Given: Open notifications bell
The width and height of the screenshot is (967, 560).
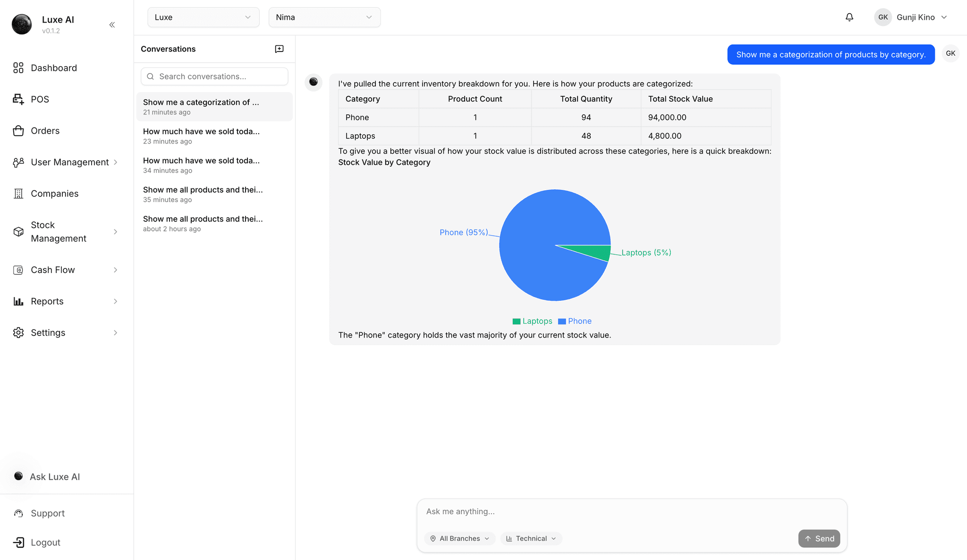Looking at the screenshot, I should click(x=849, y=17).
